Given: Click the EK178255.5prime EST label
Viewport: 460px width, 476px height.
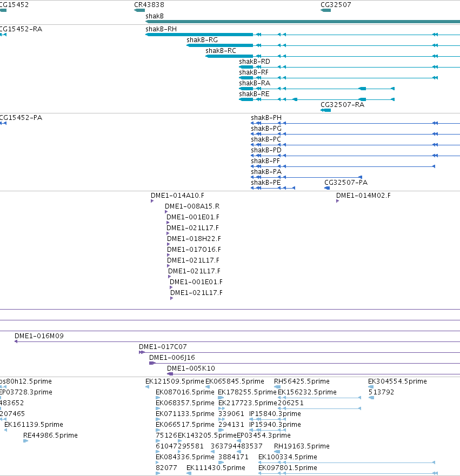Looking at the screenshot, I should [x=247, y=392].
